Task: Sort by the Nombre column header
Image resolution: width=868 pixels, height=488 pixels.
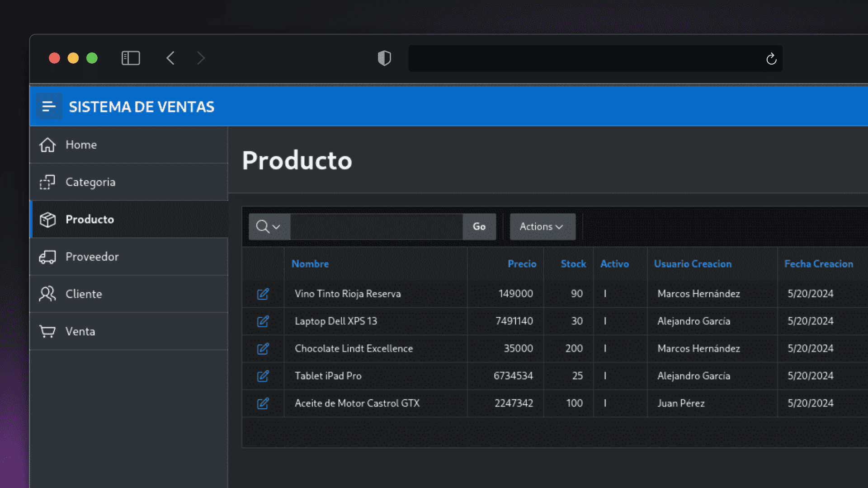Action: (310, 264)
